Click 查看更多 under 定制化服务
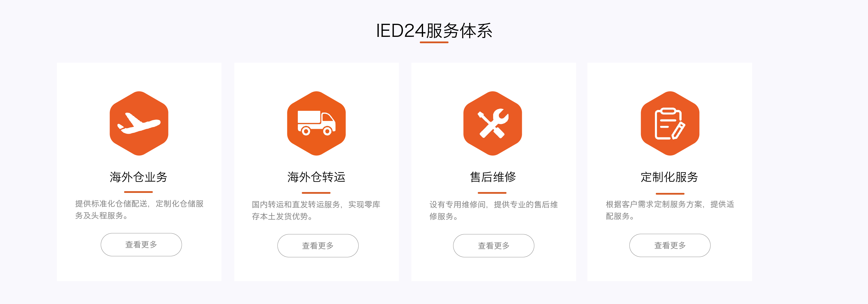Viewport: 868px width, 304px height. click(670, 245)
